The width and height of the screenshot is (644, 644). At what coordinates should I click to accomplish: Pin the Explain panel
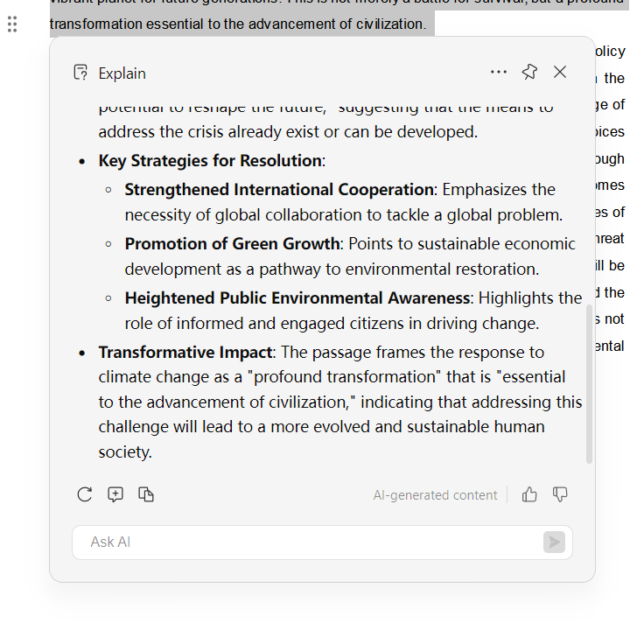click(529, 72)
